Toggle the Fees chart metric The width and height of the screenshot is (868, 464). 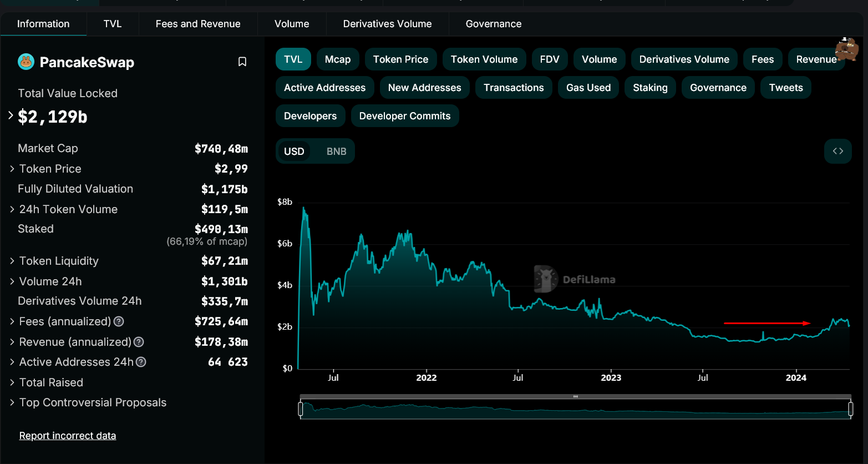(763, 59)
